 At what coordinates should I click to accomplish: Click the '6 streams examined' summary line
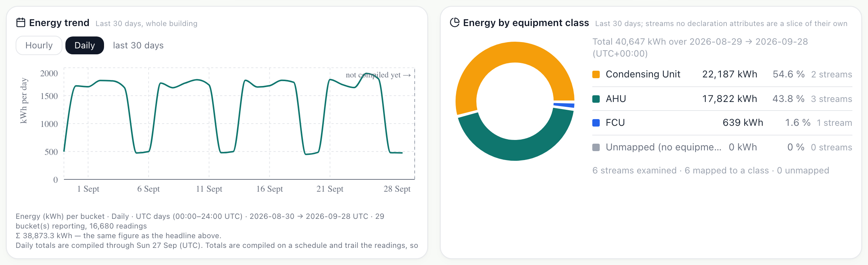pyautogui.click(x=710, y=170)
